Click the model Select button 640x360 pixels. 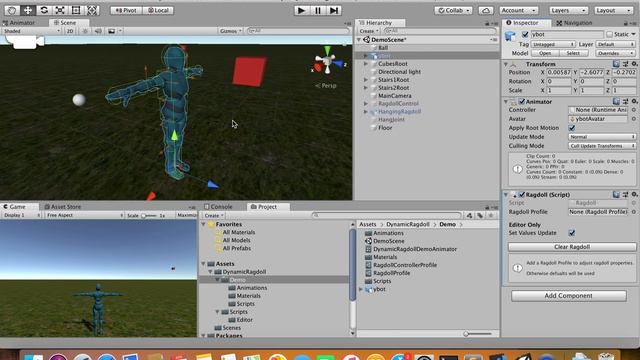pyautogui.click(x=573, y=53)
